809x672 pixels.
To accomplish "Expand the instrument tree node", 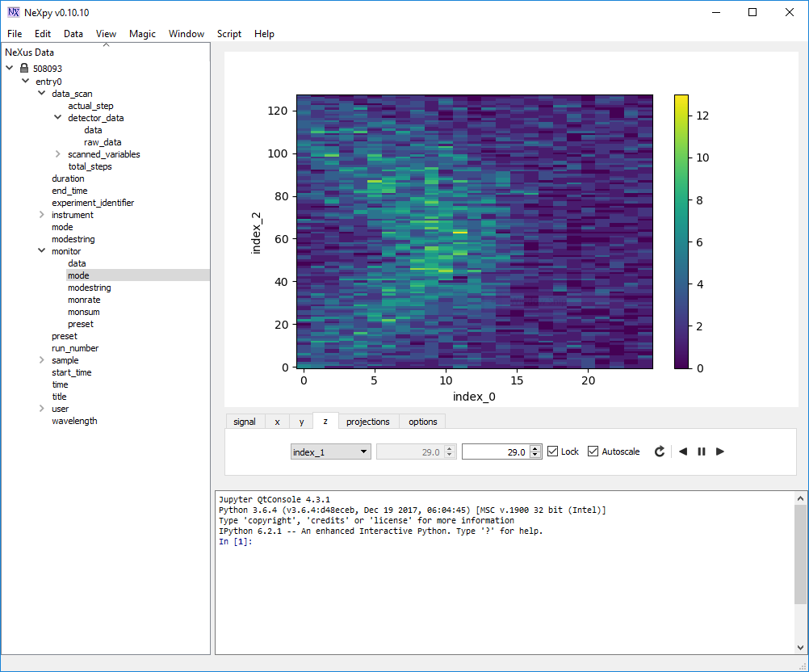I will tap(41, 215).
